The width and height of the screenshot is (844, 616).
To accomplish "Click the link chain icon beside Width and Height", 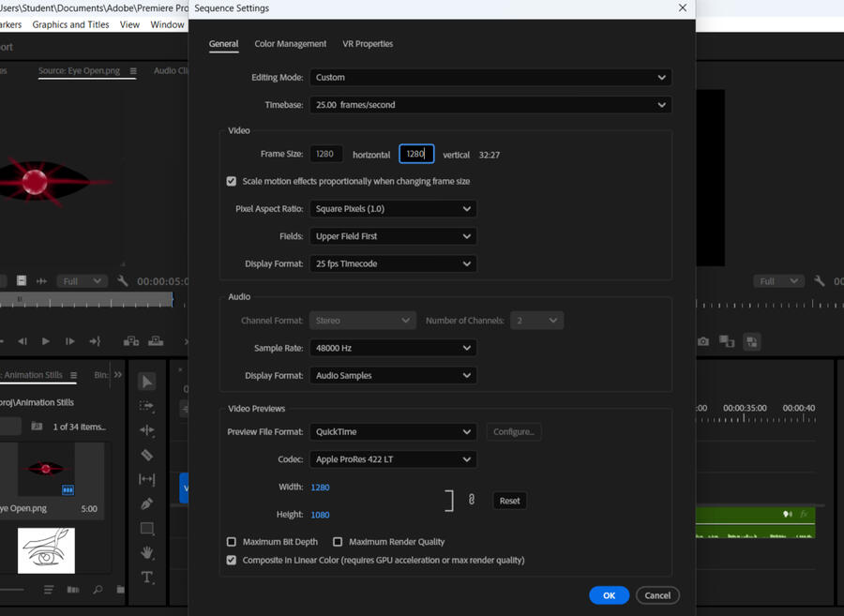I will click(472, 500).
